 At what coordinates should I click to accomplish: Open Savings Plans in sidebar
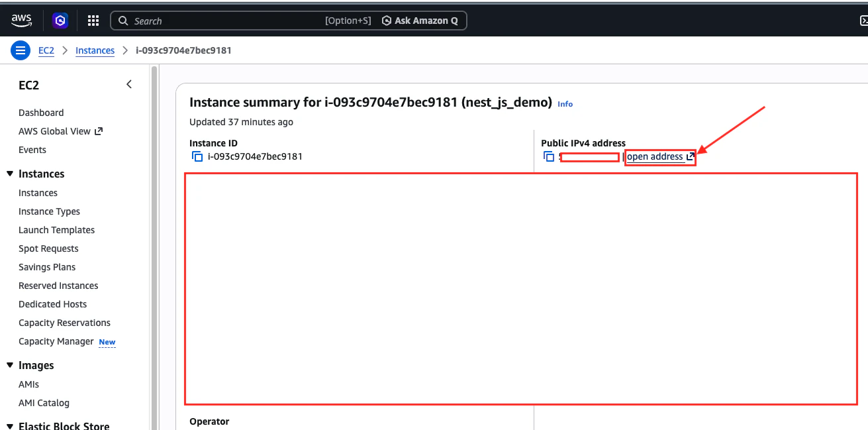(x=47, y=267)
